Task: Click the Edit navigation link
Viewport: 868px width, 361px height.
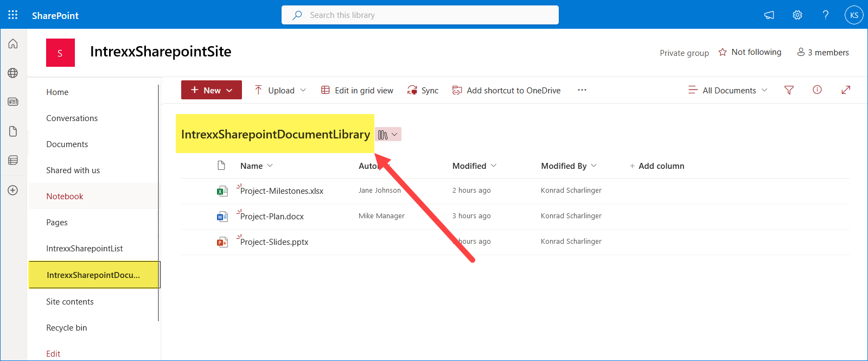Action: [53, 354]
